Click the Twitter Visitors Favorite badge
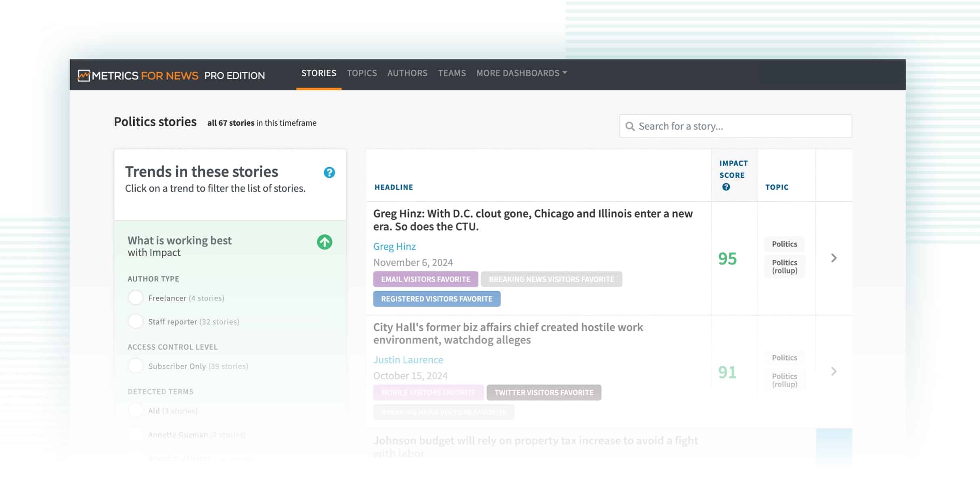Image resolution: width=980 pixels, height=500 pixels. coord(544,392)
